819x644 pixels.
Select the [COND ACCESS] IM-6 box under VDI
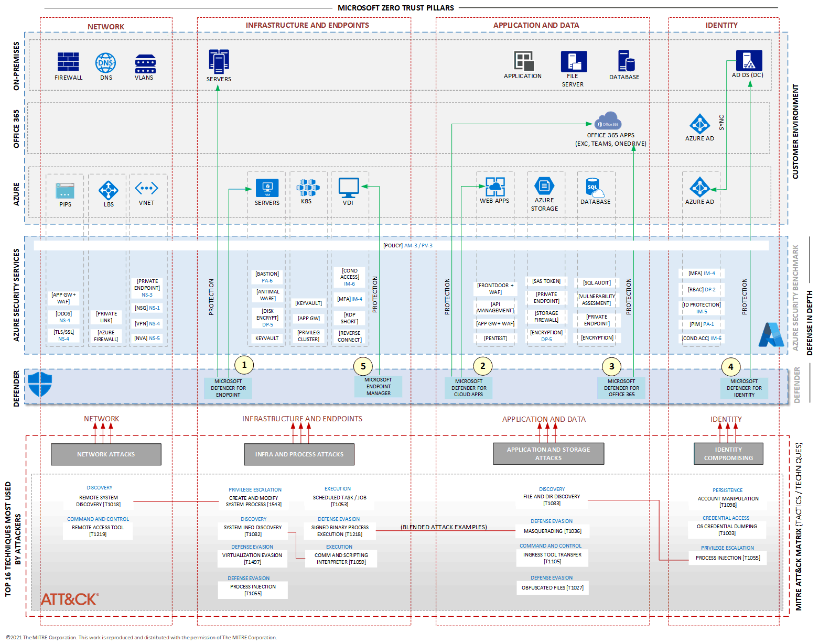click(350, 277)
